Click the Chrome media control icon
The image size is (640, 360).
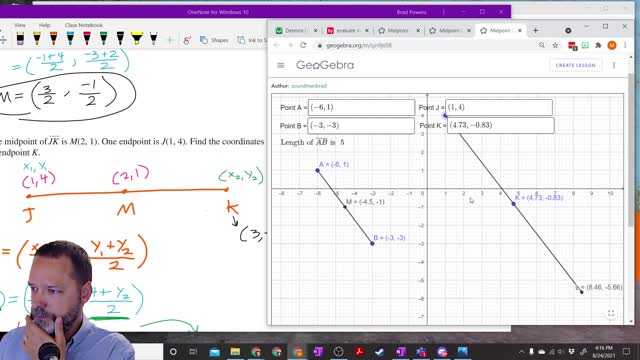568,31
